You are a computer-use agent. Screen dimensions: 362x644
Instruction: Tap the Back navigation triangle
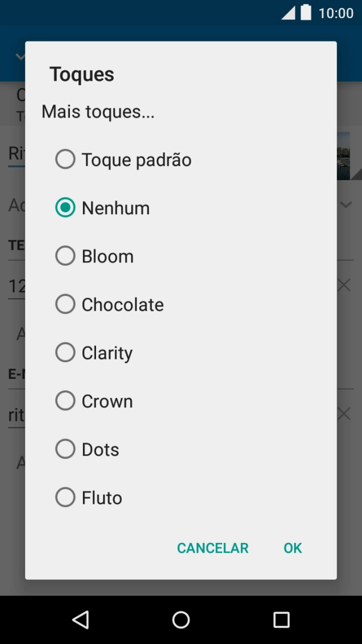tap(80, 619)
